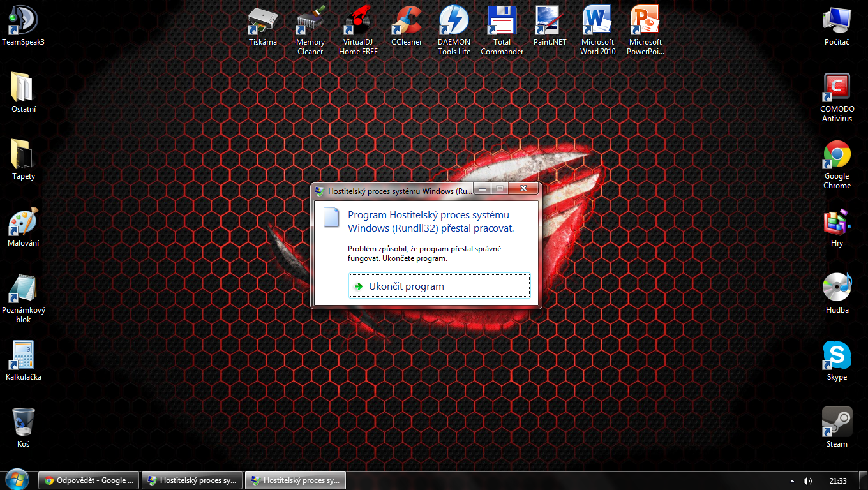
Task: Click the Malování paint shortcut
Action: 24,226
